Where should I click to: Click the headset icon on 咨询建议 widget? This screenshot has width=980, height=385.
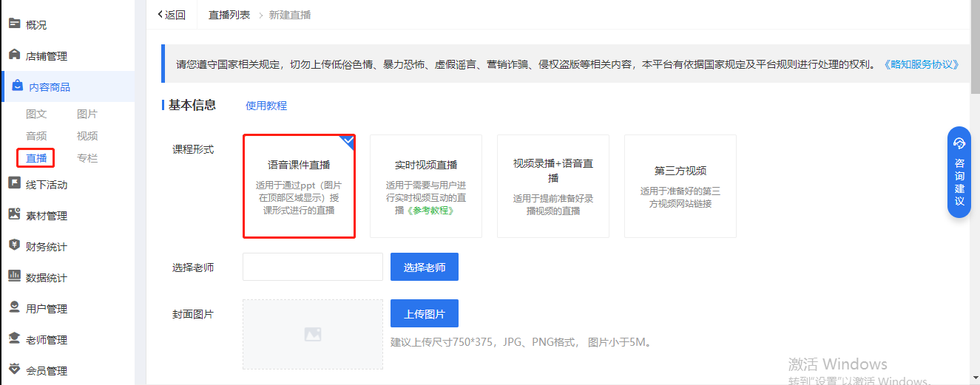959,143
